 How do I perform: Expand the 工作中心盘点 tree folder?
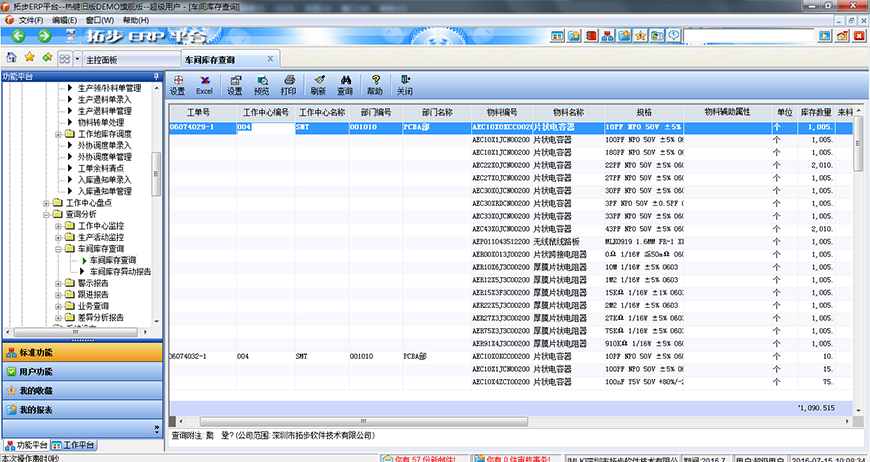[46, 203]
